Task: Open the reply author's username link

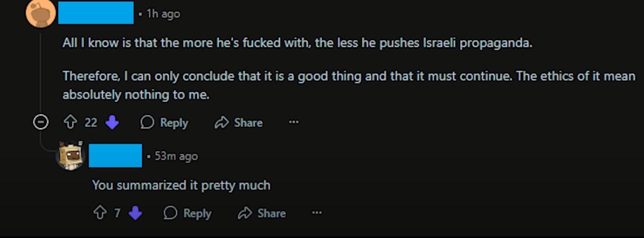Action: pos(116,155)
